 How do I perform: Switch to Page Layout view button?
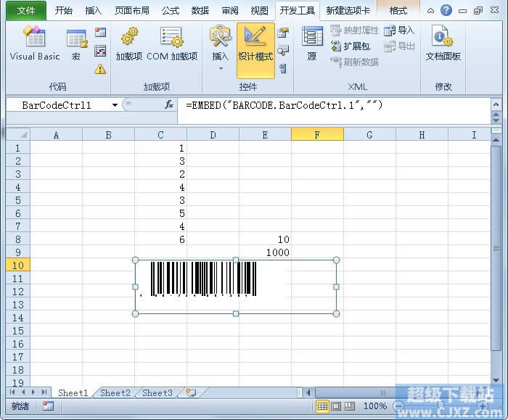[x=336, y=406]
